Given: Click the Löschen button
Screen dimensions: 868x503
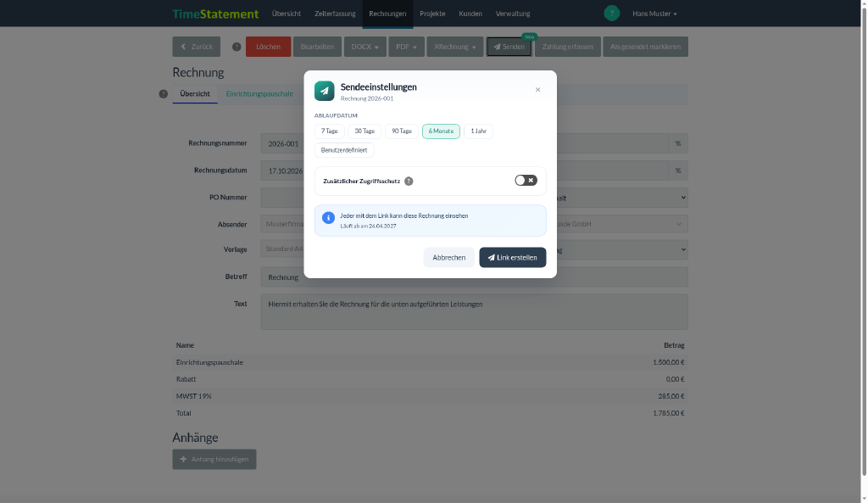Looking at the screenshot, I should click(x=268, y=47).
